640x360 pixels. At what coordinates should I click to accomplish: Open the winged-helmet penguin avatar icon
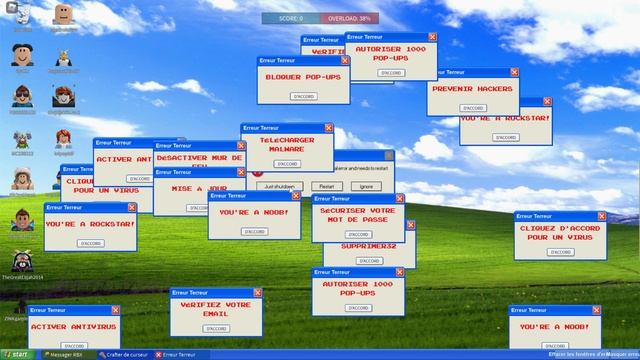[x=64, y=57]
